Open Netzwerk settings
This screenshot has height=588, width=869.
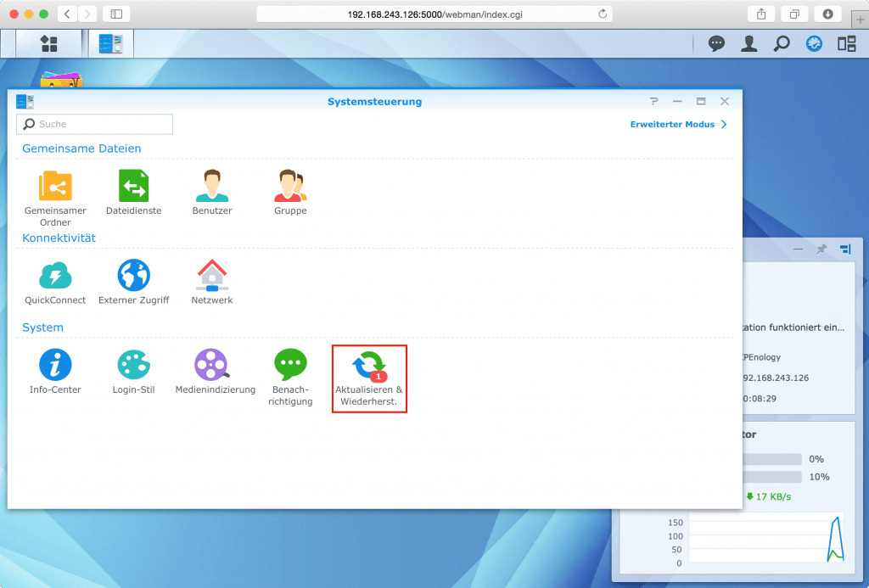point(212,282)
